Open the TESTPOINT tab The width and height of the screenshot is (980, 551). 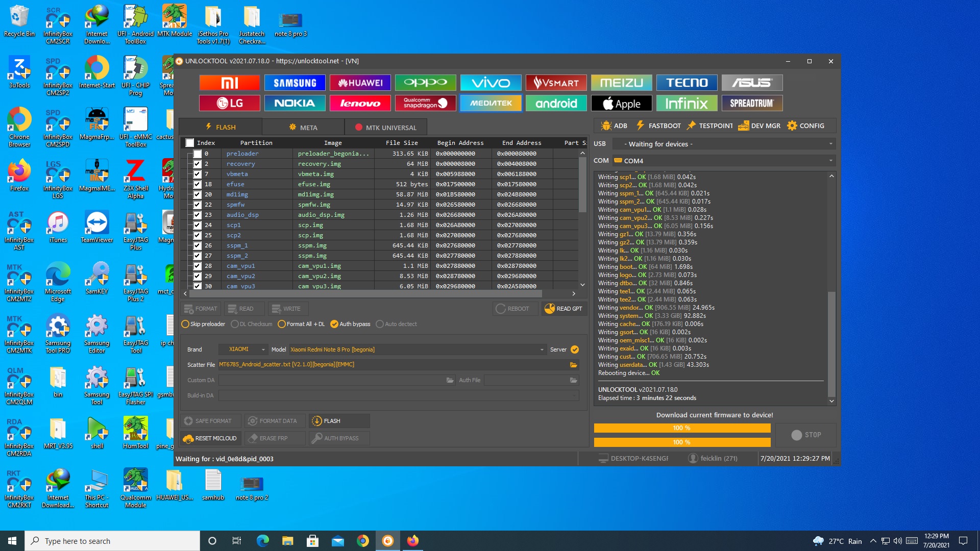[709, 126]
